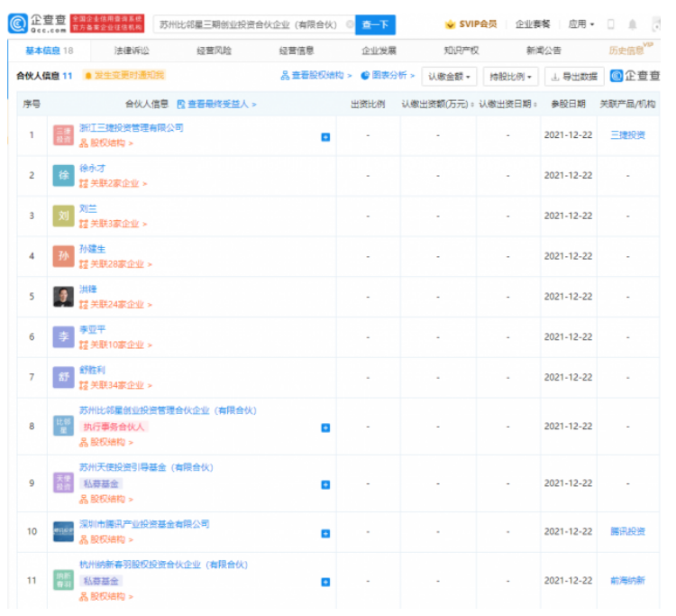Open 股权结构 under 深圳市腾讯产业投资基金

(106, 539)
